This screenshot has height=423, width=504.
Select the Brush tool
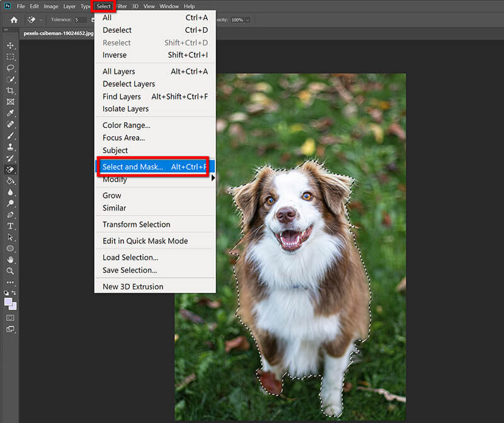(x=10, y=136)
